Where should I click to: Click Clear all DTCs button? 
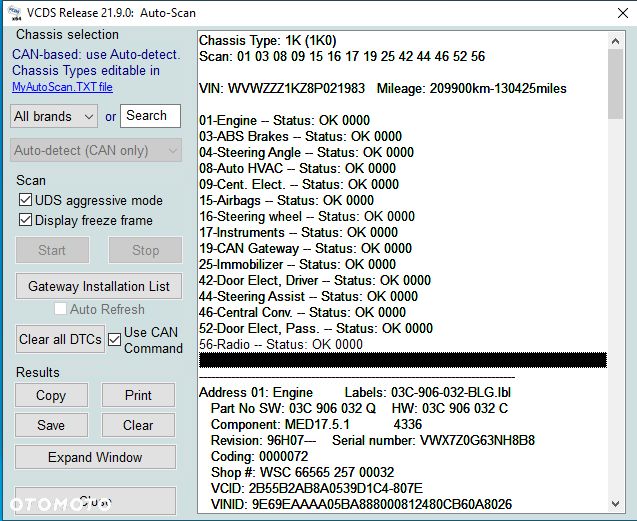[60, 339]
